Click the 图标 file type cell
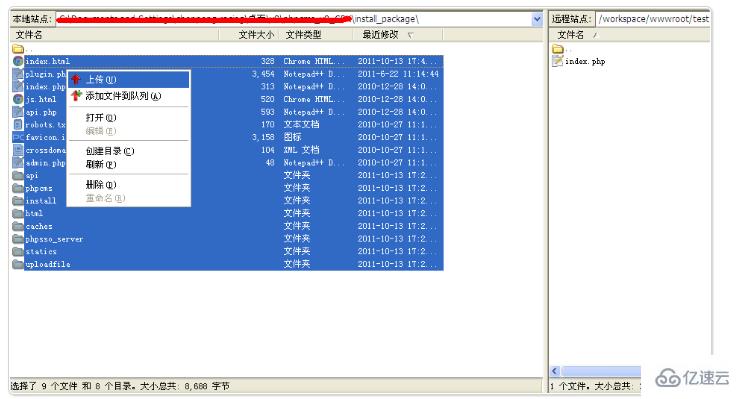This screenshot has height=399, width=741. [293, 137]
